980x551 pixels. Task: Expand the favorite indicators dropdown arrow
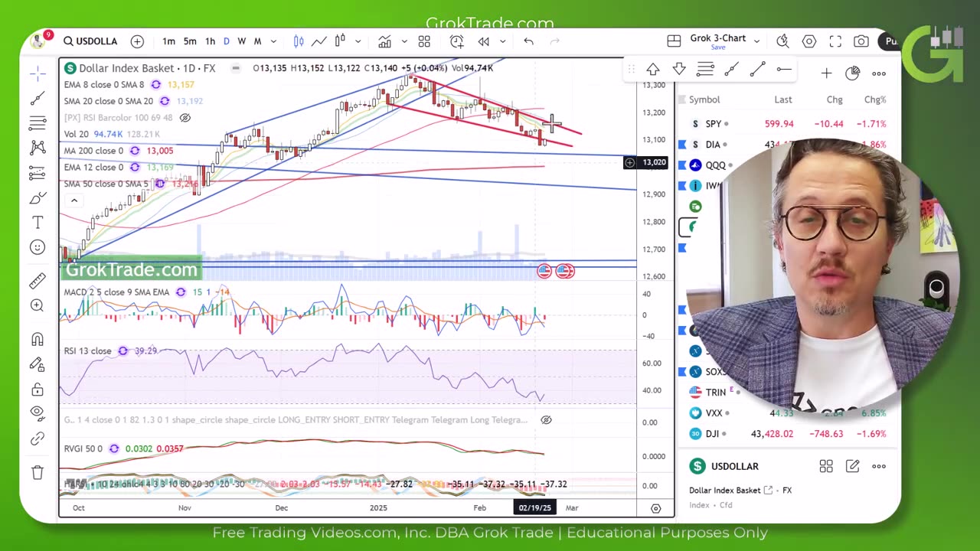point(403,41)
